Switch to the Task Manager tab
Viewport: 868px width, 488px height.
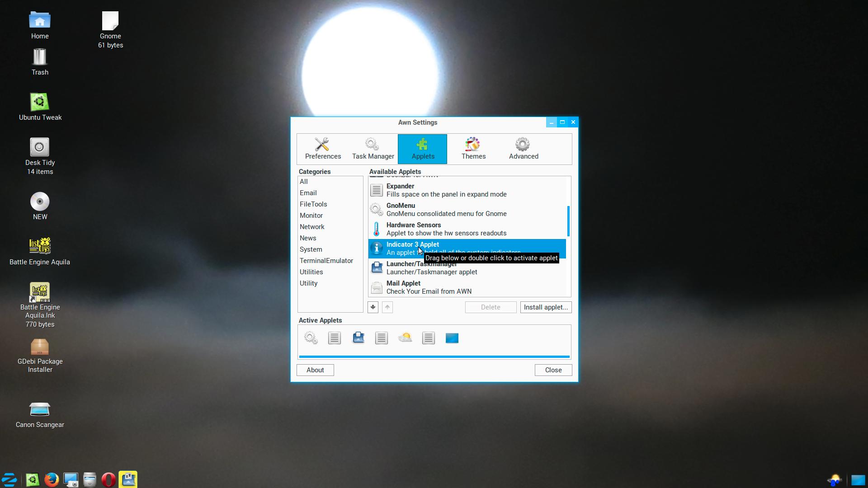point(373,149)
